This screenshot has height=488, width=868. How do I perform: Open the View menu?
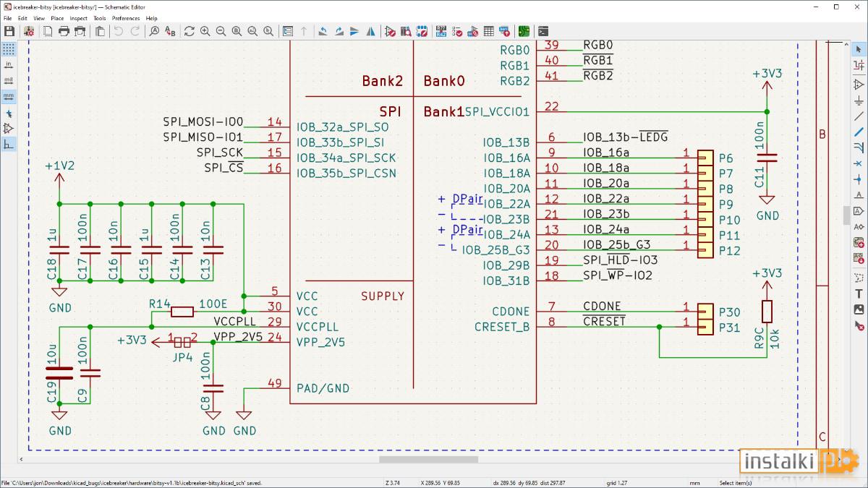coord(39,18)
